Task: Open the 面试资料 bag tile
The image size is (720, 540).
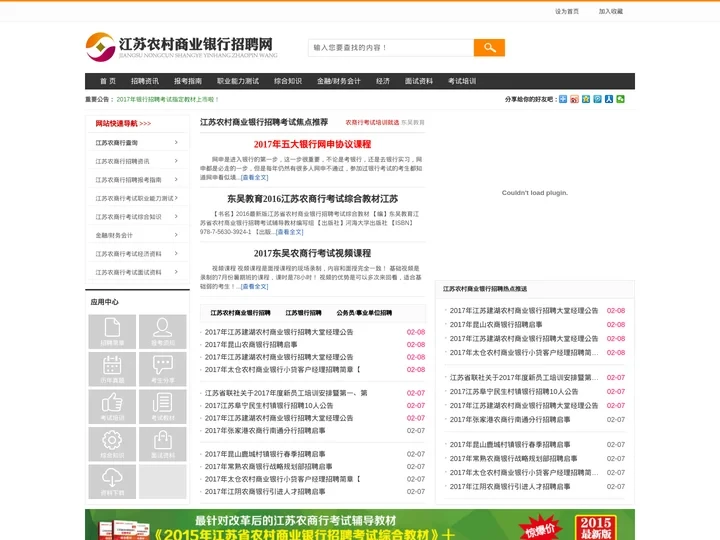Action: [x=163, y=444]
